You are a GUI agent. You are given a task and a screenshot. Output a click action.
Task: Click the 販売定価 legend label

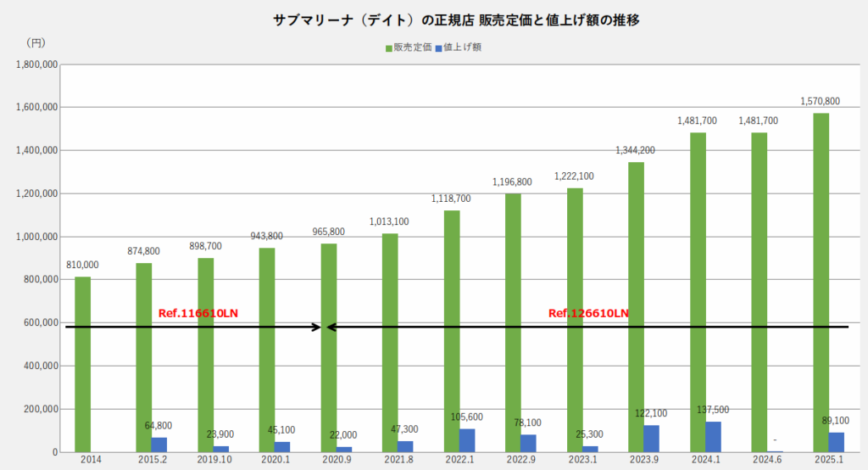[413, 48]
